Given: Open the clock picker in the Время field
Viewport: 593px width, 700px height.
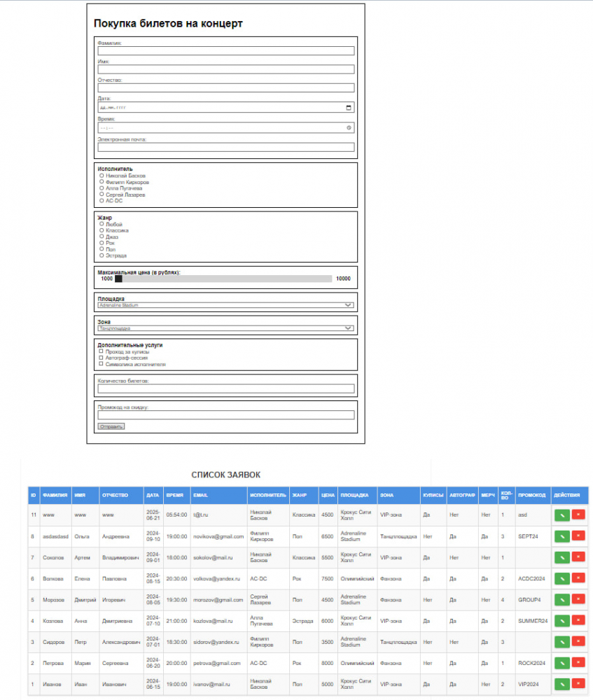Looking at the screenshot, I should point(349,127).
